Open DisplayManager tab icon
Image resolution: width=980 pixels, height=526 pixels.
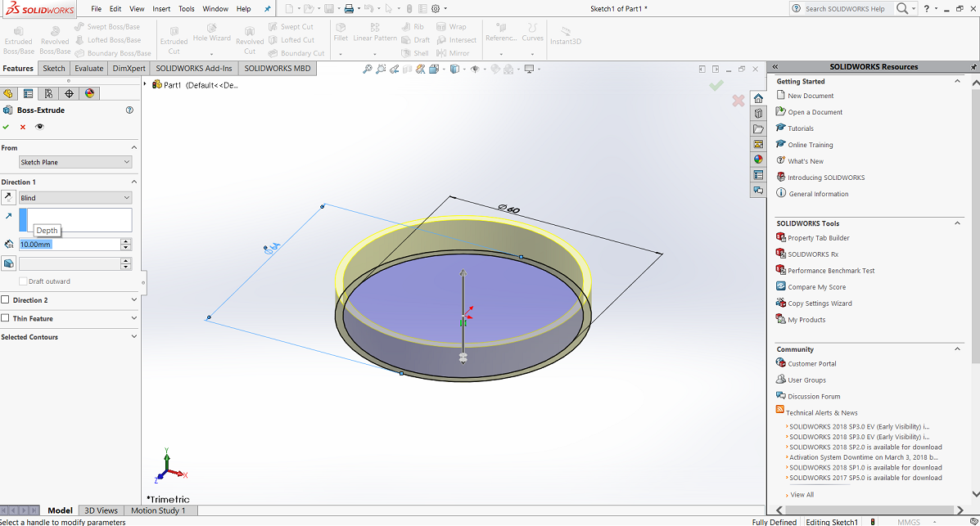89,94
